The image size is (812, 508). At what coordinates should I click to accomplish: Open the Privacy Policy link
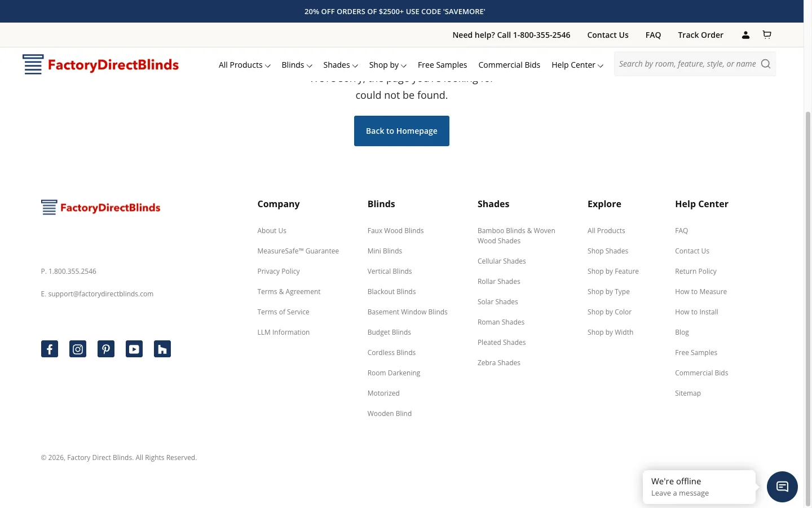[x=279, y=271]
